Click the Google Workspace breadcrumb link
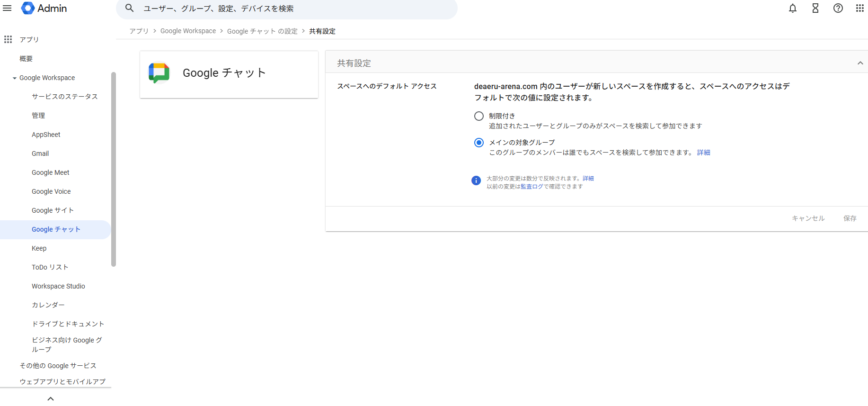 (188, 31)
